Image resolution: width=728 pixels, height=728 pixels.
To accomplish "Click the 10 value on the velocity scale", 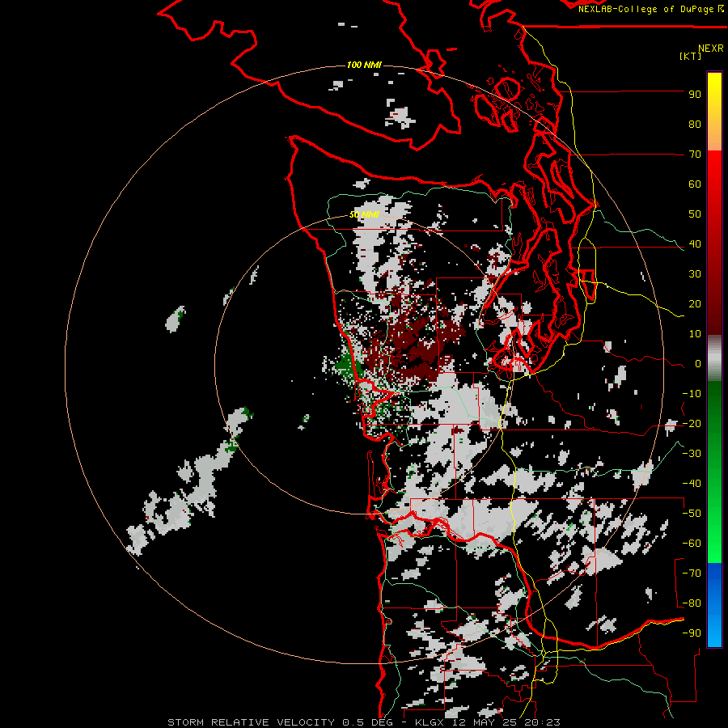I will [695, 334].
